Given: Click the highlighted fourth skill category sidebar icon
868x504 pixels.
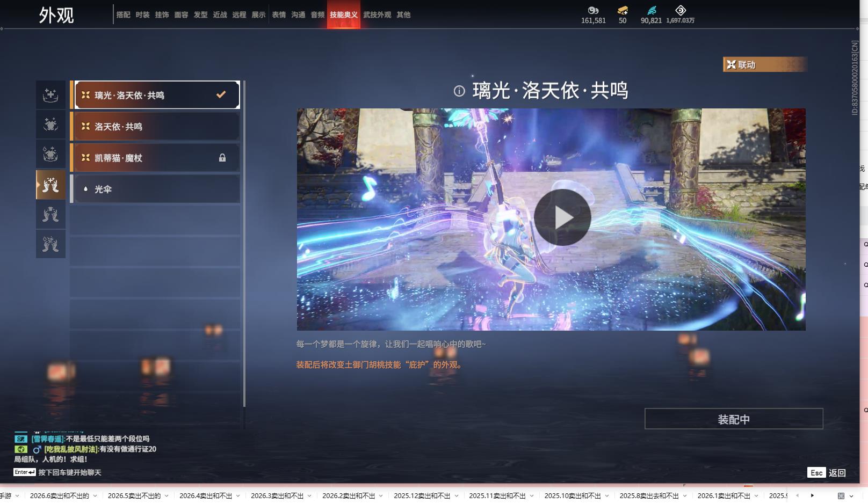Looking at the screenshot, I should click(50, 185).
